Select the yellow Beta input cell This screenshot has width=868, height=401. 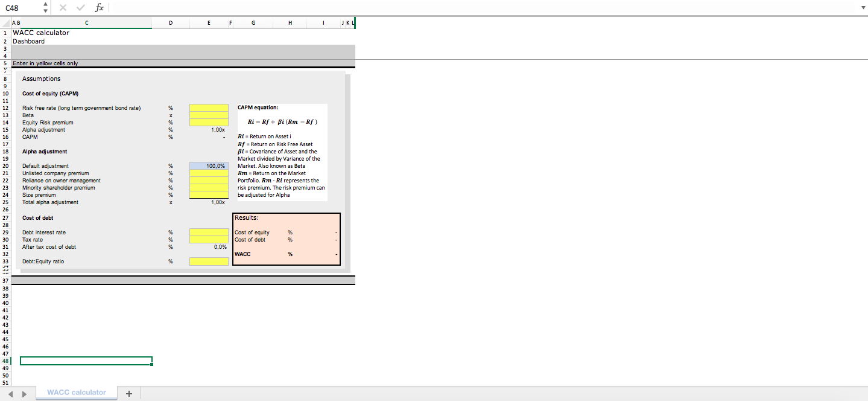pyautogui.click(x=208, y=115)
